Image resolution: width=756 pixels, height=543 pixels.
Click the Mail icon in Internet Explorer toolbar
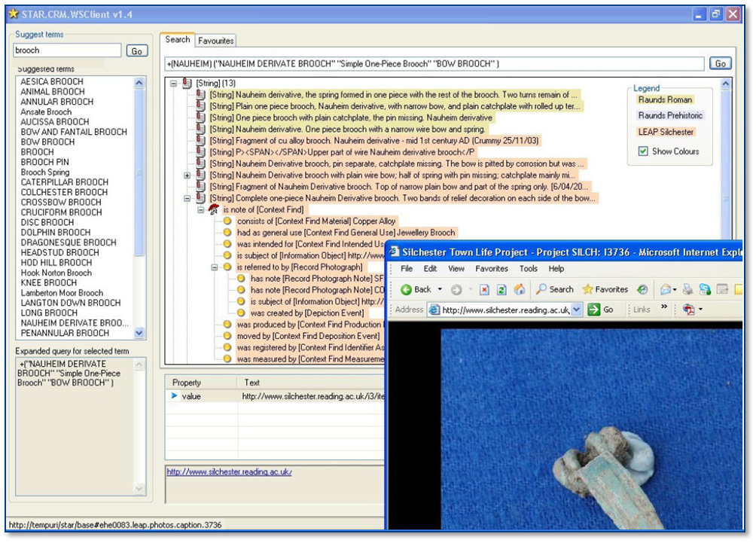coord(666,289)
